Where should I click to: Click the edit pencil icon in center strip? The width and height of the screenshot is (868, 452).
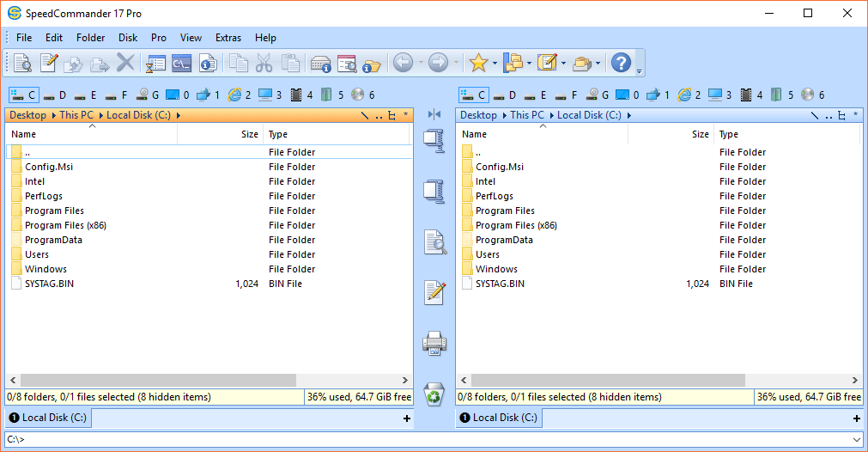click(434, 292)
